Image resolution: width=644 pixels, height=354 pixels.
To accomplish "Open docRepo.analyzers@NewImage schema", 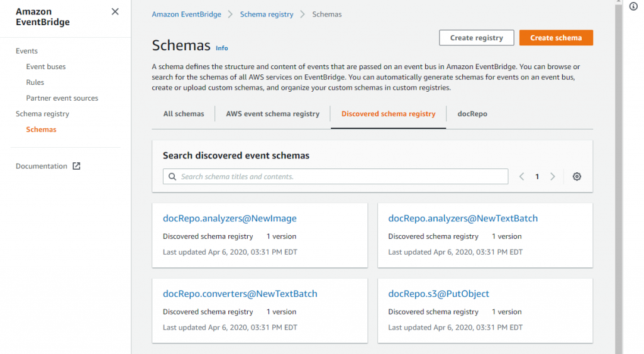I will pyautogui.click(x=230, y=218).
